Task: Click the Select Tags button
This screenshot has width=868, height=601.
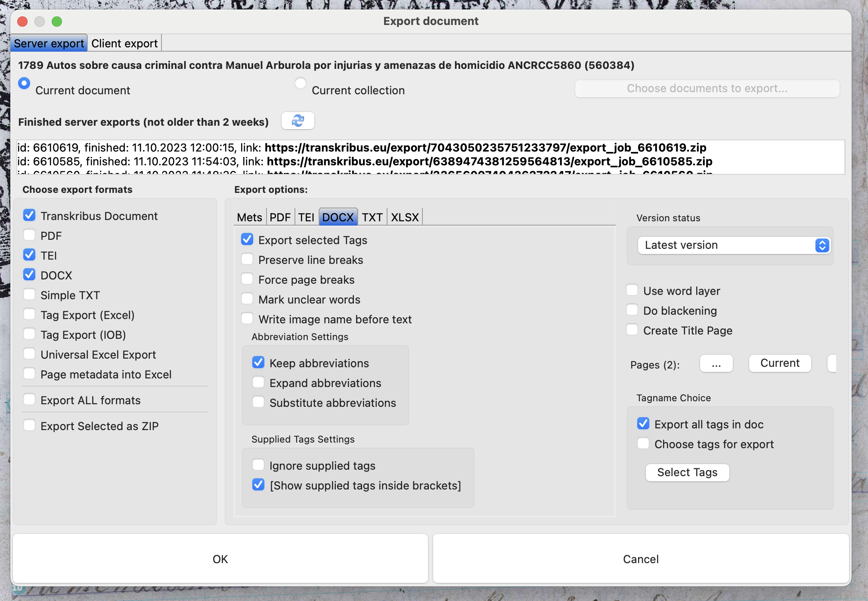Action: (x=687, y=473)
